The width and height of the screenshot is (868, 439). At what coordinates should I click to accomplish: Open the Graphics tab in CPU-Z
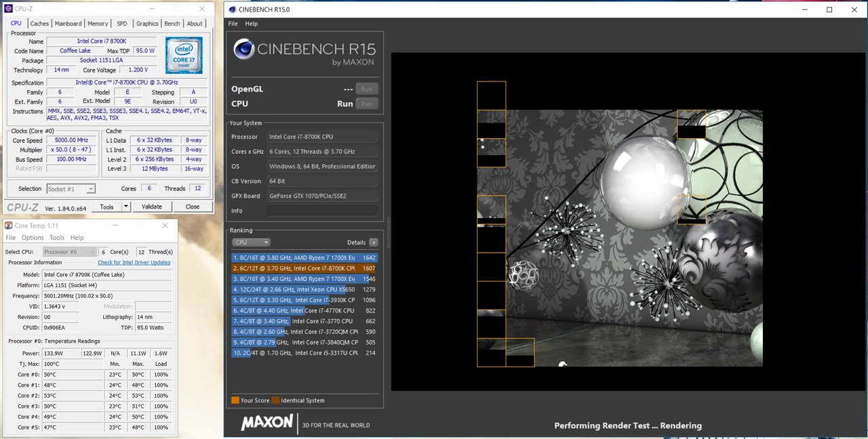pyautogui.click(x=147, y=23)
